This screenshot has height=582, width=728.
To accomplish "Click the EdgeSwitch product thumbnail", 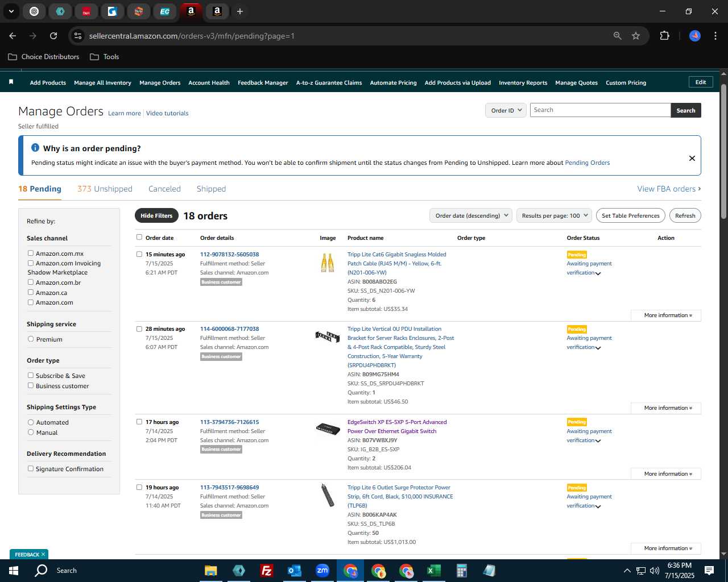I will pyautogui.click(x=328, y=429).
